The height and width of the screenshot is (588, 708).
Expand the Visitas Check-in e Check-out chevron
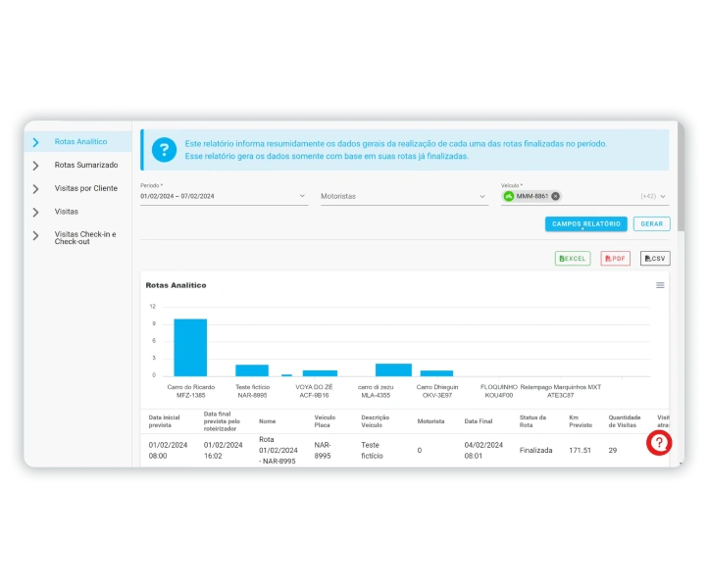[x=35, y=235]
